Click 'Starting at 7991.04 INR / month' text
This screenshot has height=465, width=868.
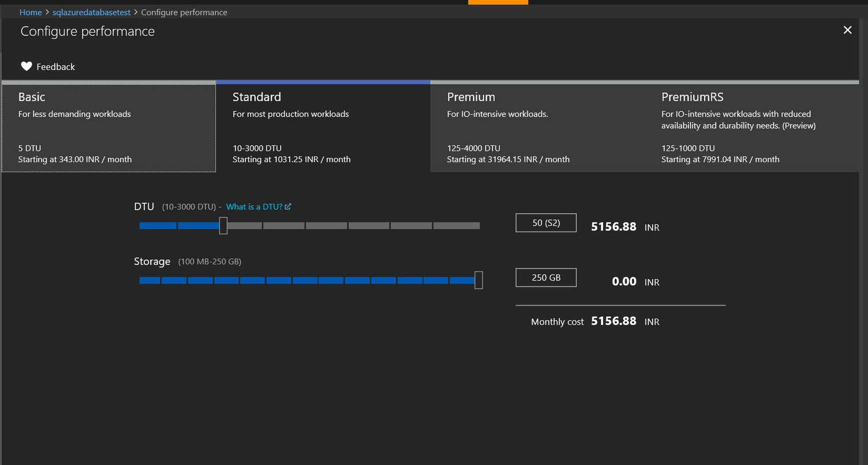pyautogui.click(x=720, y=159)
